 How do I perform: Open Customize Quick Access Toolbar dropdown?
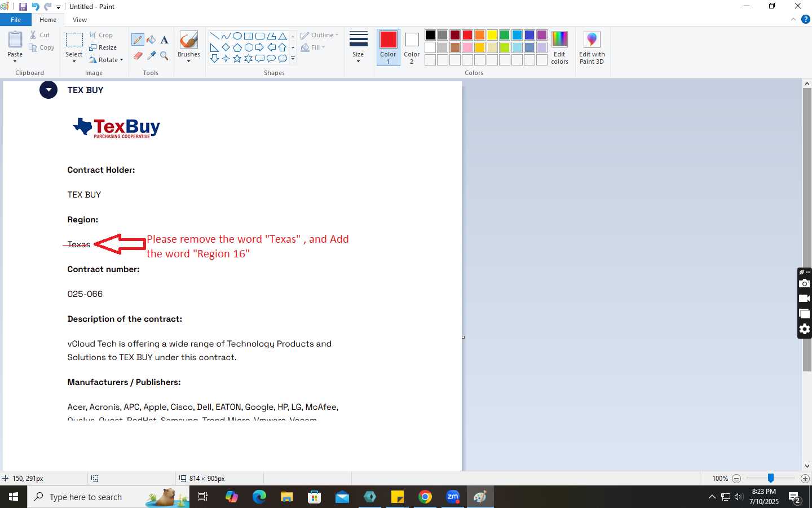[59, 7]
